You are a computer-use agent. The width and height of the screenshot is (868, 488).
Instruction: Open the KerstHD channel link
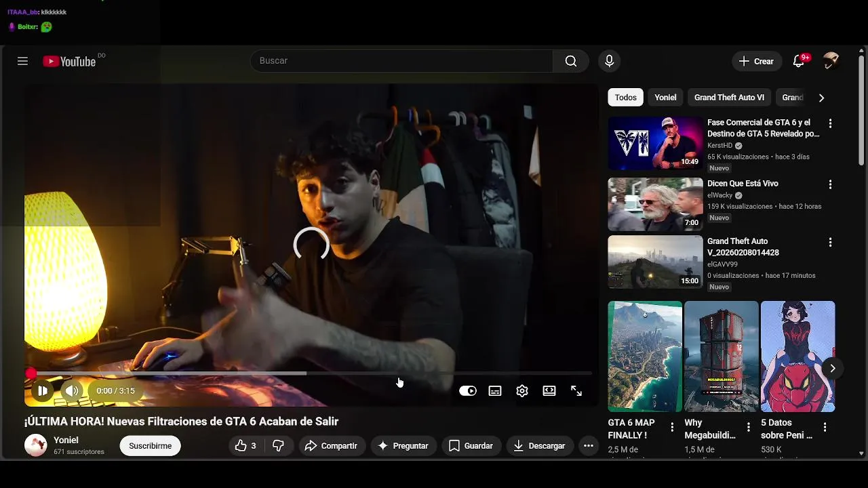(719, 146)
